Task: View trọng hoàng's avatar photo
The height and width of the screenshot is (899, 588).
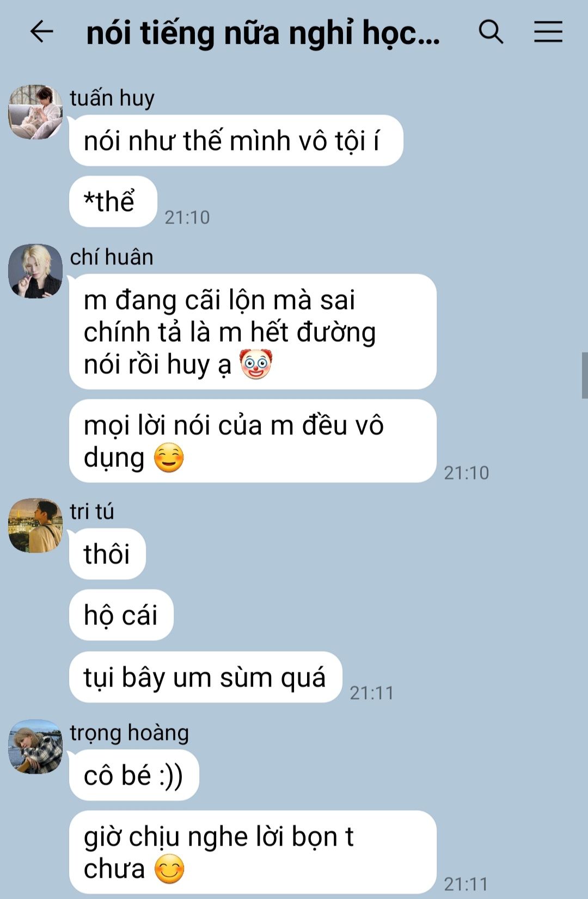Action: (x=35, y=746)
